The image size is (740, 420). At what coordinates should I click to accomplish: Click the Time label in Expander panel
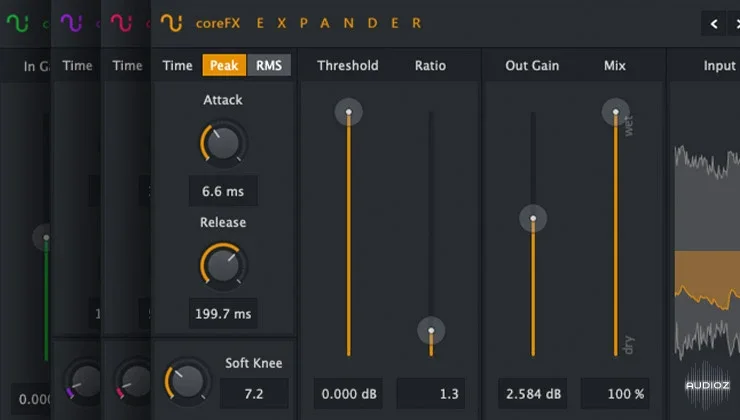tap(177, 66)
